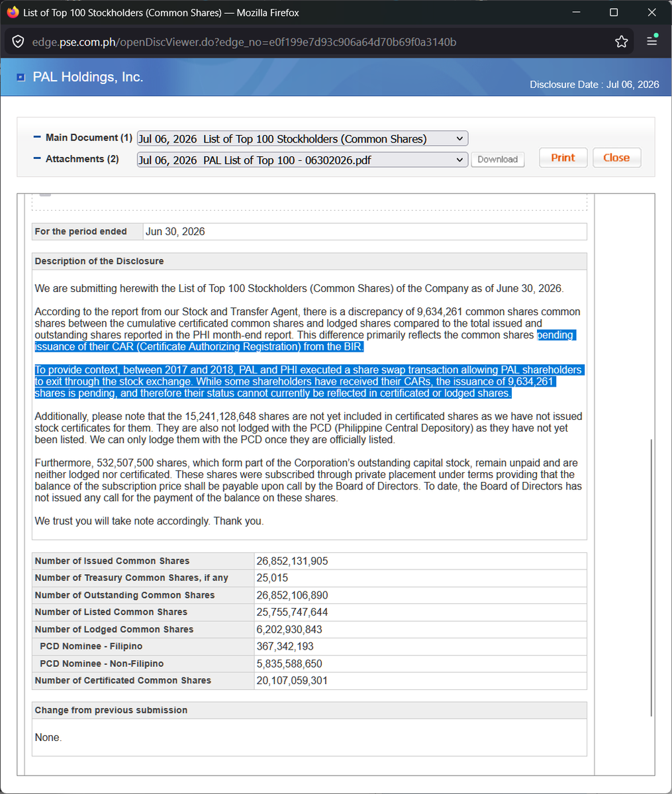Click the Firefox logo in title bar
The height and width of the screenshot is (794, 672).
tap(13, 12)
